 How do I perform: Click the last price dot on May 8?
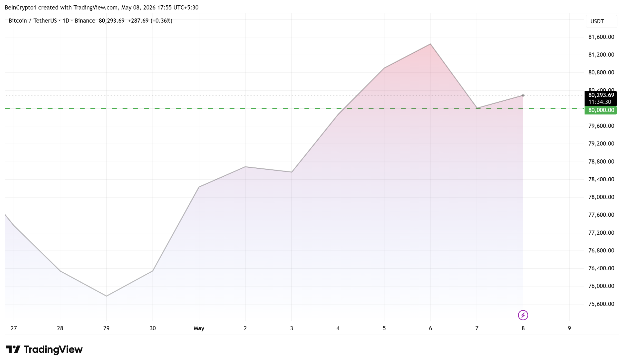523,95
